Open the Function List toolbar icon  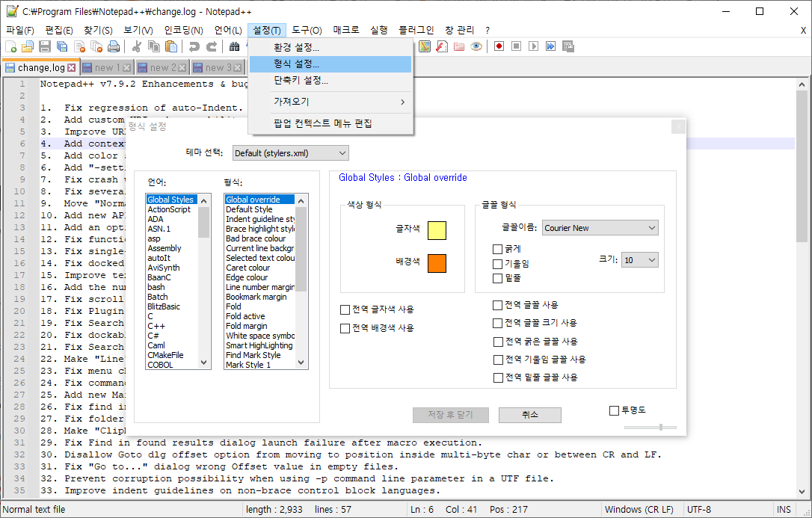[442, 46]
